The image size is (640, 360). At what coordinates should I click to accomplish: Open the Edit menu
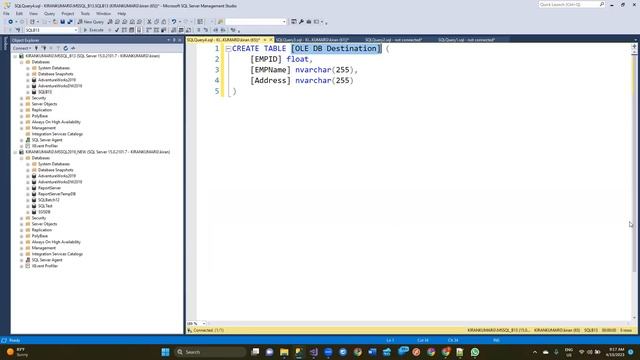19,13
